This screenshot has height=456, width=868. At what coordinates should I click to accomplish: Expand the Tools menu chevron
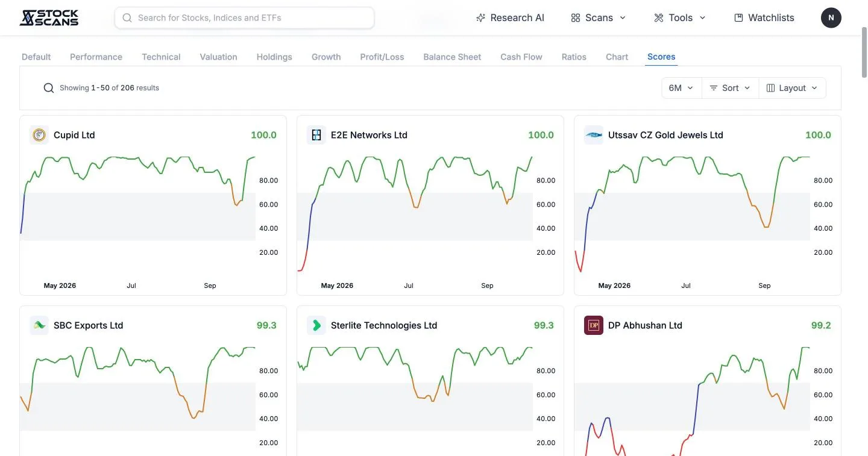(x=702, y=18)
